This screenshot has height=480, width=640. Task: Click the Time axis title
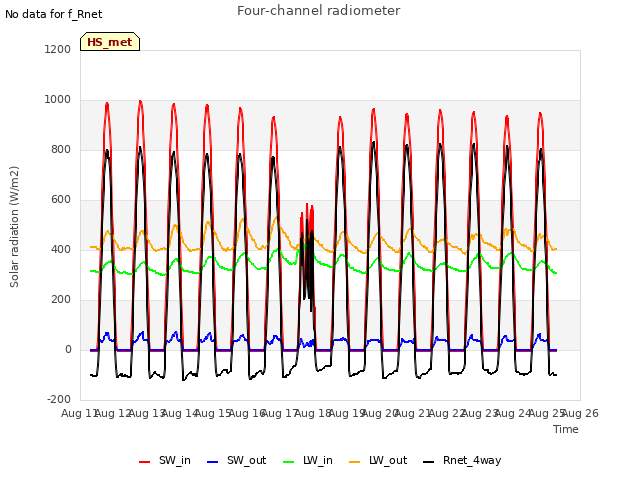click(566, 429)
